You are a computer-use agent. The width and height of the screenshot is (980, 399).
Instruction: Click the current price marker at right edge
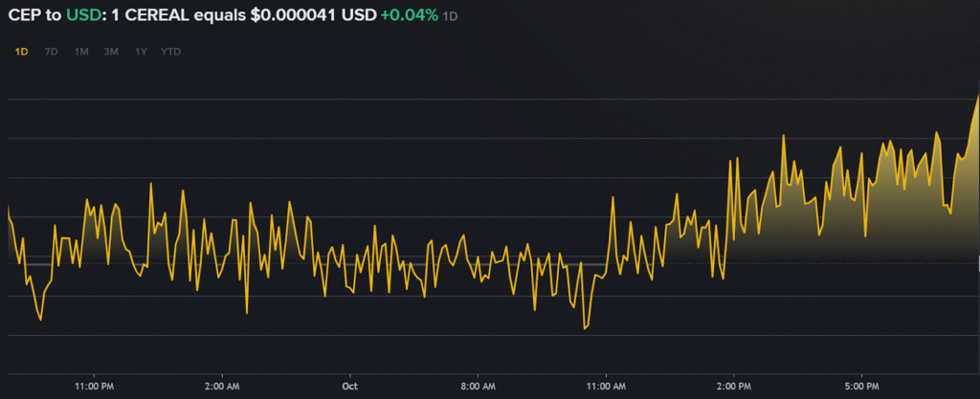click(976, 261)
